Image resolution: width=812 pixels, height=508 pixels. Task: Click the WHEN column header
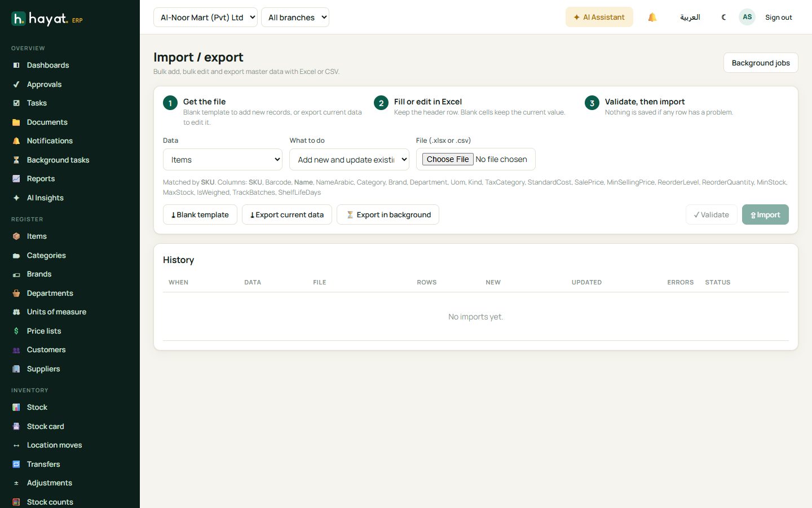point(178,282)
